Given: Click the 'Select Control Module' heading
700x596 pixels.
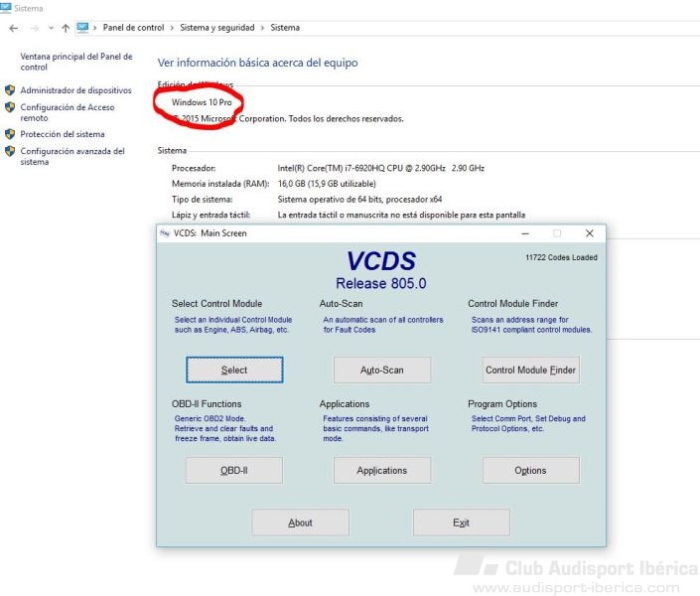Looking at the screenshot, I should pos(217,303).
